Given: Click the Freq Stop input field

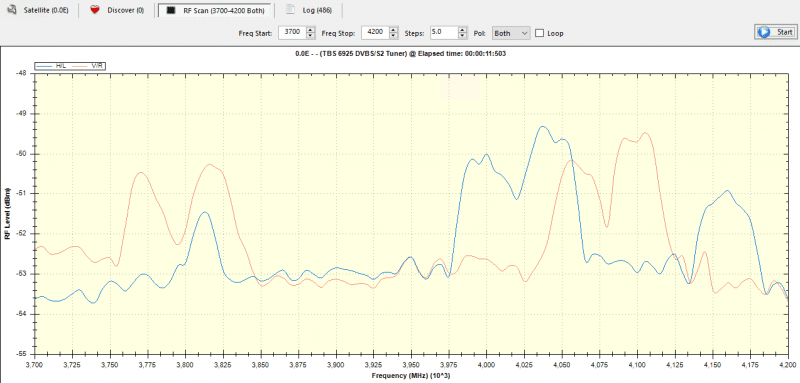Looking at the screenshot, I should [375, 33].
